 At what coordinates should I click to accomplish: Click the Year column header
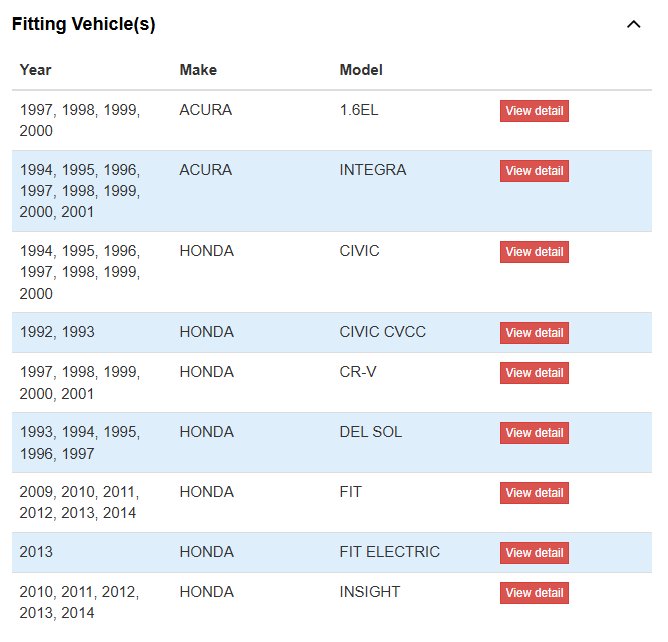click(36, 70)
